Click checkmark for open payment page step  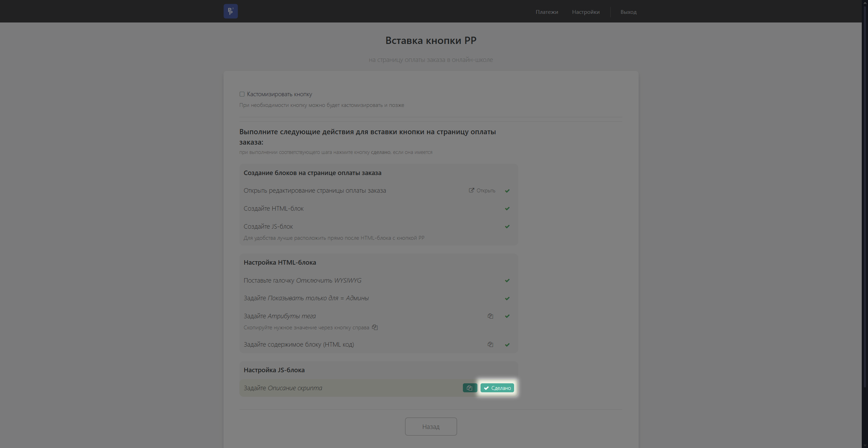[507, 191]
